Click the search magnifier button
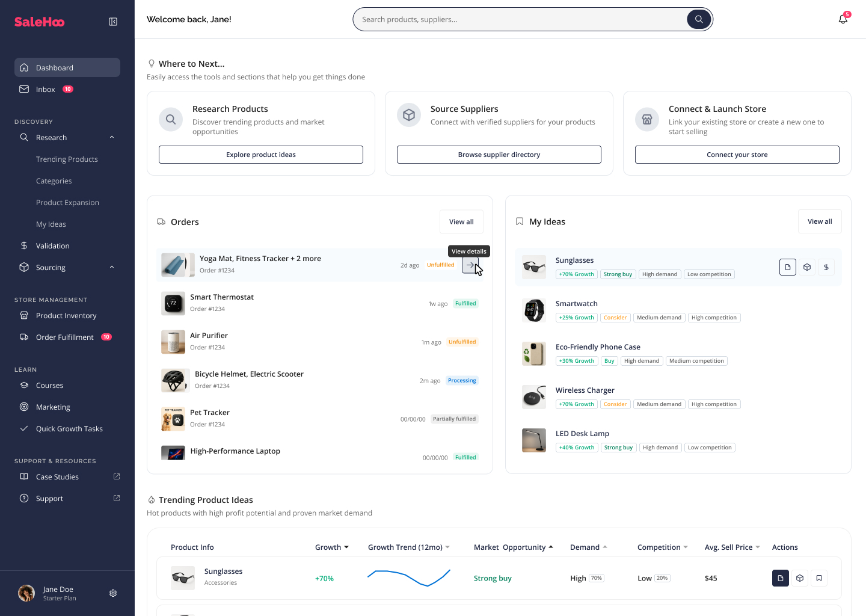Viewport: 866px width, 616px height. click(699, 19)
